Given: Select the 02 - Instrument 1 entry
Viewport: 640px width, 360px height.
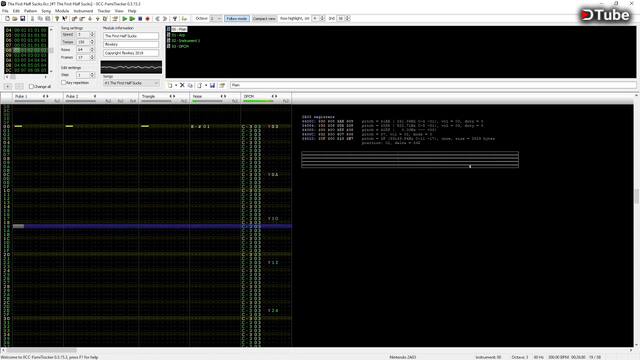Looking at the screenshot, I should (186, 41).
